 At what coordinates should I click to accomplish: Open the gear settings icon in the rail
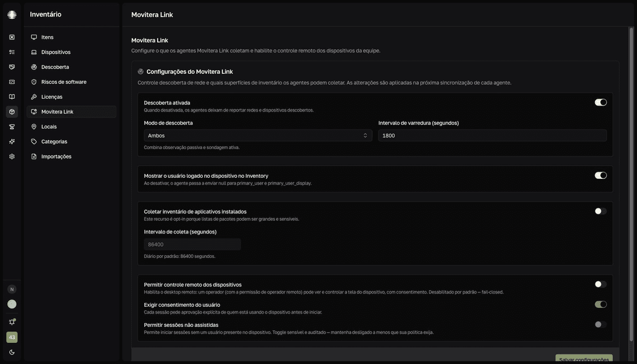12,157
